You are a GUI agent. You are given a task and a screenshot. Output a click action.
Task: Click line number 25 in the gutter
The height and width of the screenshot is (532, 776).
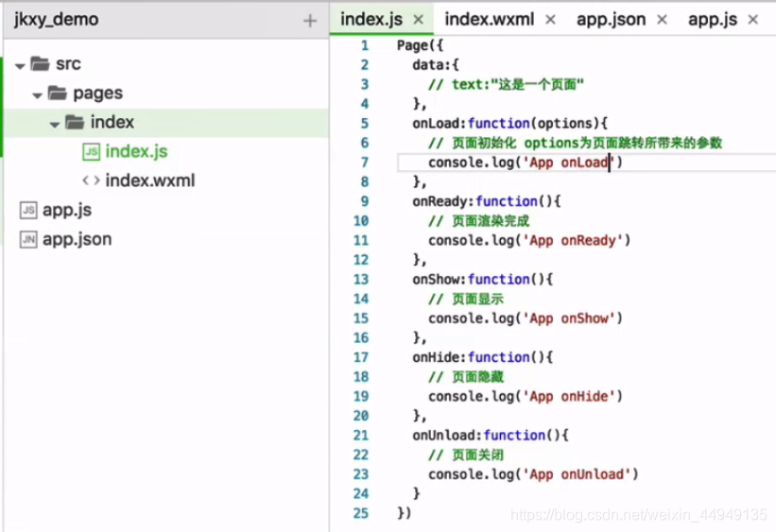click(x=361, y=513)
